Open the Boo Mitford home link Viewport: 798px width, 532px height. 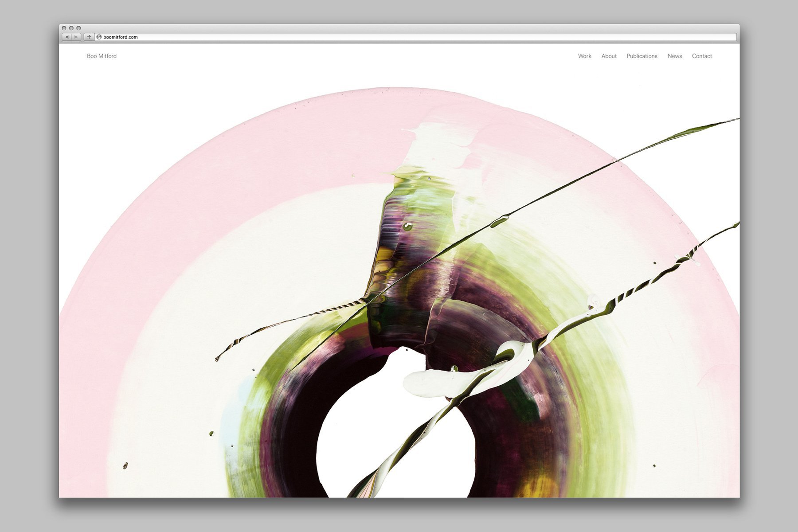click(102, 56)
